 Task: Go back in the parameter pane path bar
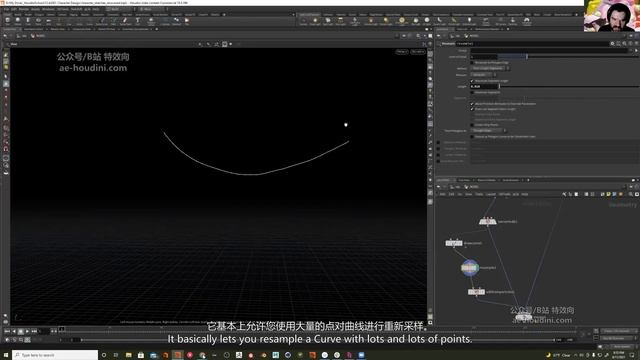(439, 36)
